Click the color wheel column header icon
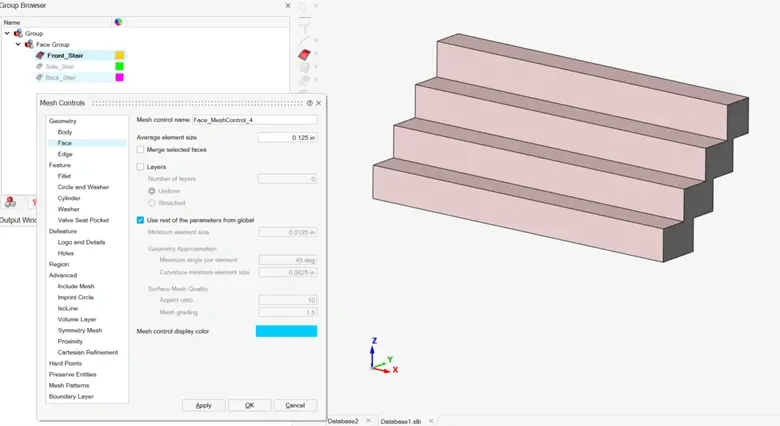 (x=119, y=21)
